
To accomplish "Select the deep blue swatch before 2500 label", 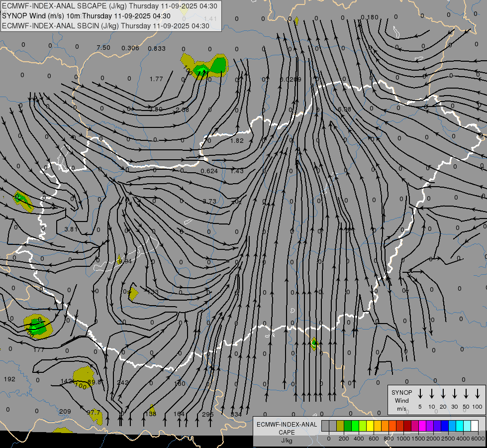I will click(x=445, y=426).
